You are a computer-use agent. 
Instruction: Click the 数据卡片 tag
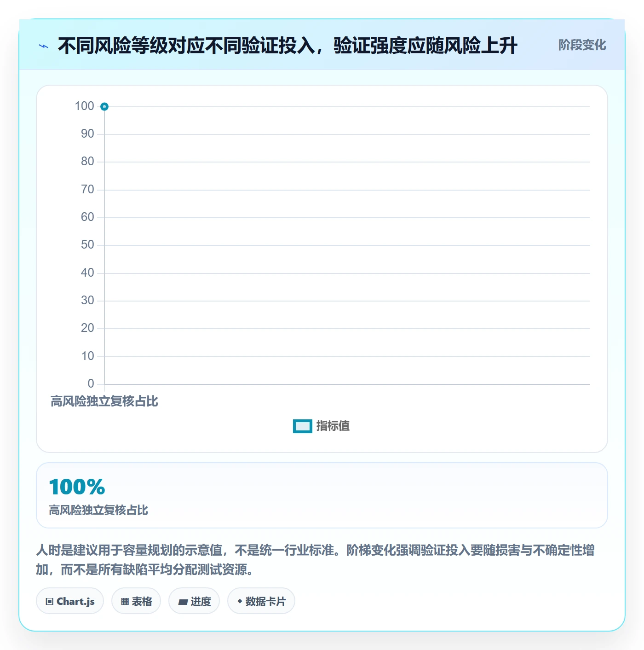tap(261, 601)
